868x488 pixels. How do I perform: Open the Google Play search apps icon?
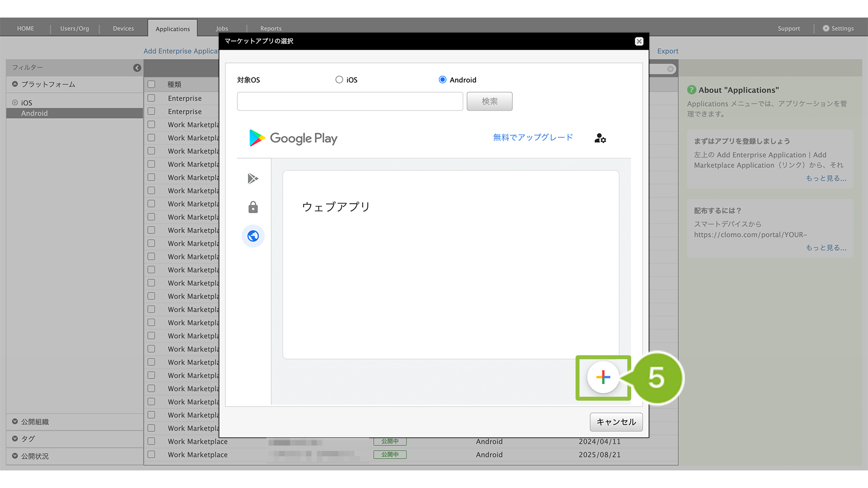253,179
